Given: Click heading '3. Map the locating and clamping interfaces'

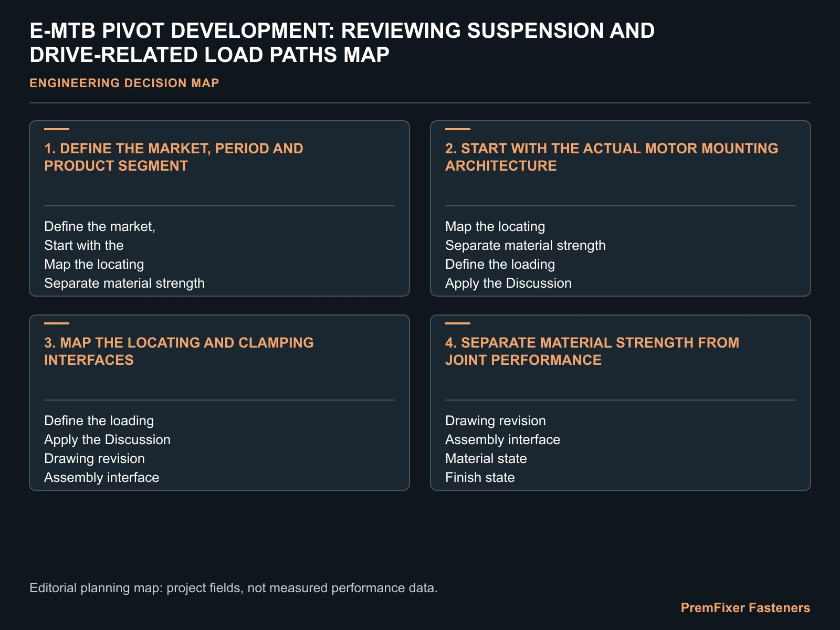Looking at the screenshot, I should tap(179, 351).
